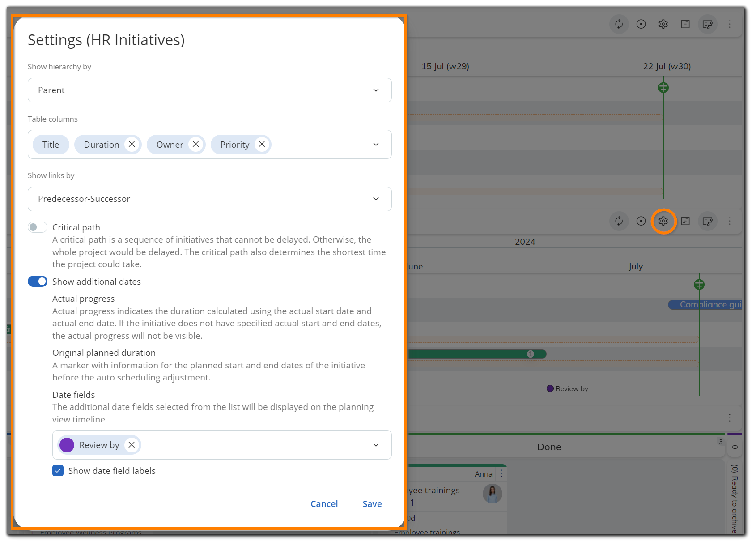756x546 pixels.
Task: Open the highlighted settings gear on the timeline
Action: tap(663, 221)
